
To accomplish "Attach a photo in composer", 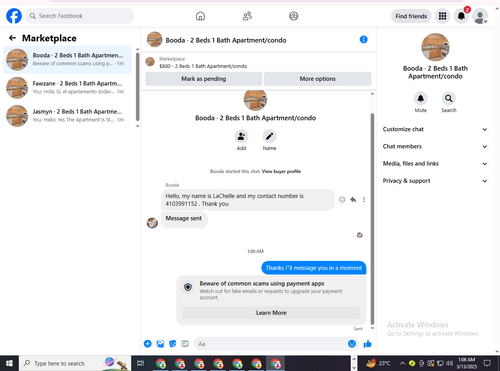I will (x=160, y=344).
